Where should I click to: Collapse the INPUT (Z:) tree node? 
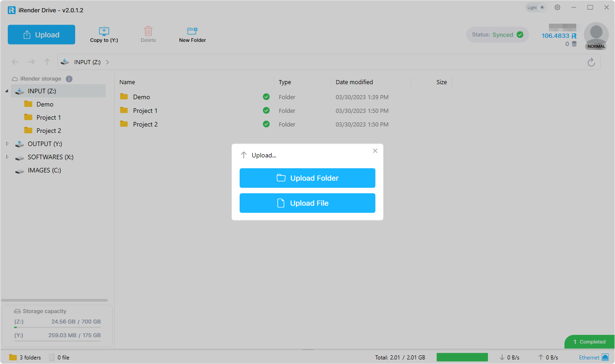(x=7, y=91)
